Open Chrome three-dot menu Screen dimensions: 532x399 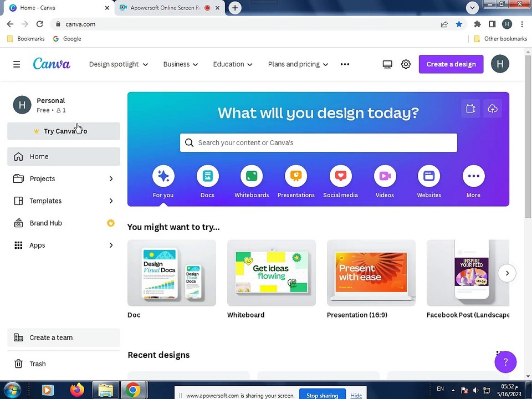pos(522,24)
